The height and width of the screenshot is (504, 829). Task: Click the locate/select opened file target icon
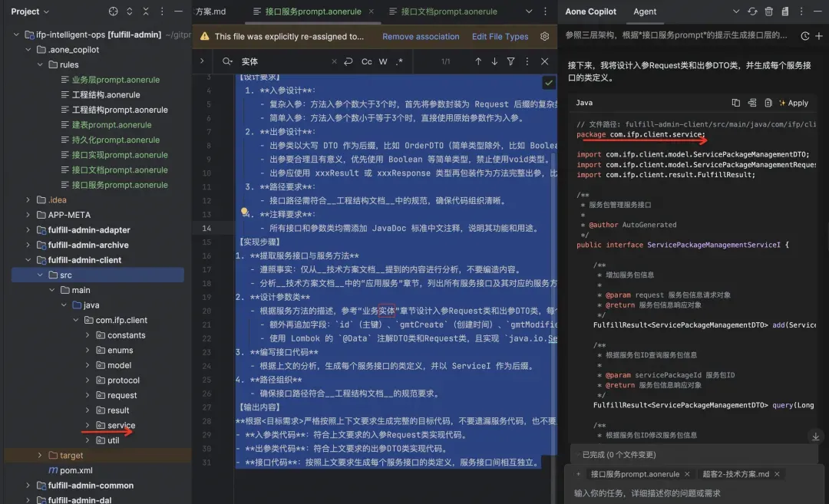coord(113,11)
